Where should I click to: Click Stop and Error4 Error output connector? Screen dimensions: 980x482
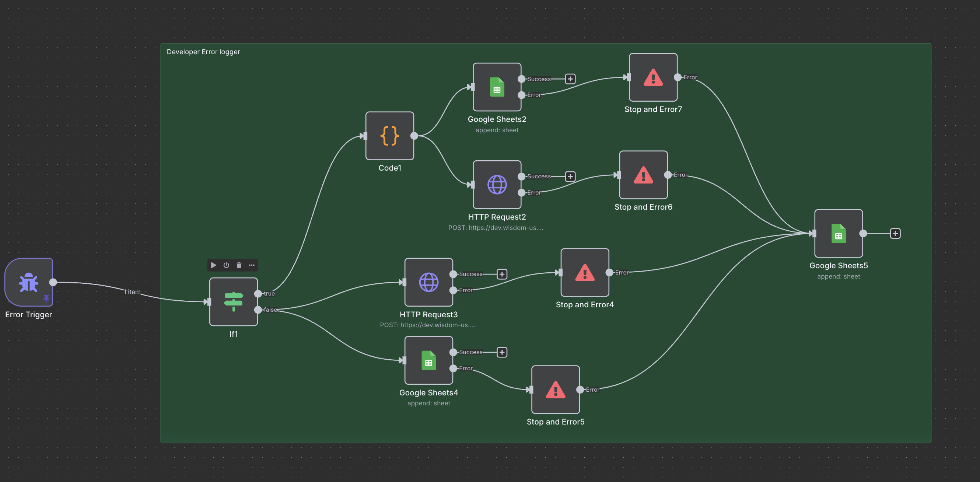609,272
